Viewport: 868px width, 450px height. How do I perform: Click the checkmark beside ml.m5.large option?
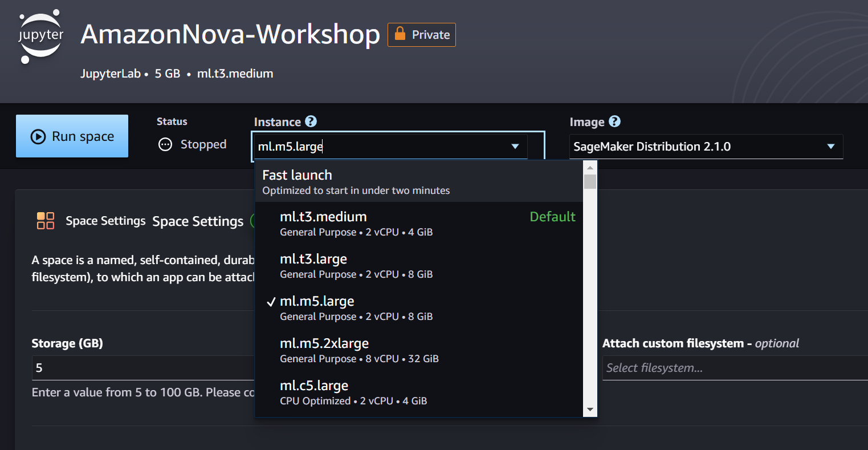pyautogui.click(x=271, y=302)
